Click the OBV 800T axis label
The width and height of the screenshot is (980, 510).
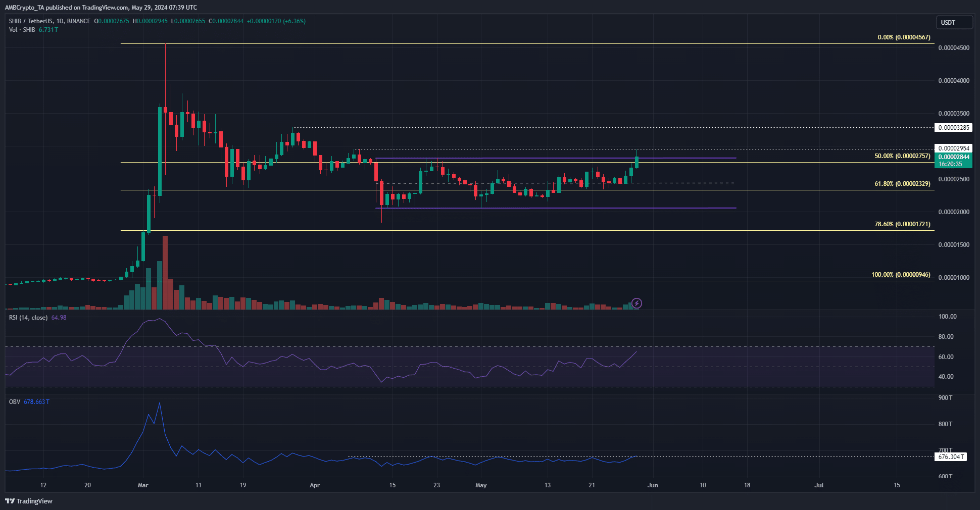tap(945, 424)
